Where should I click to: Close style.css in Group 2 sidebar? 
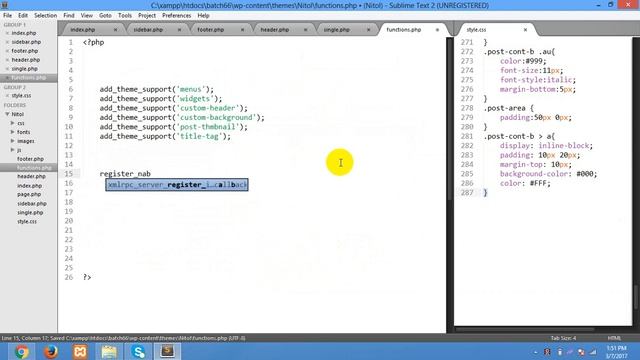coord(7,96)
